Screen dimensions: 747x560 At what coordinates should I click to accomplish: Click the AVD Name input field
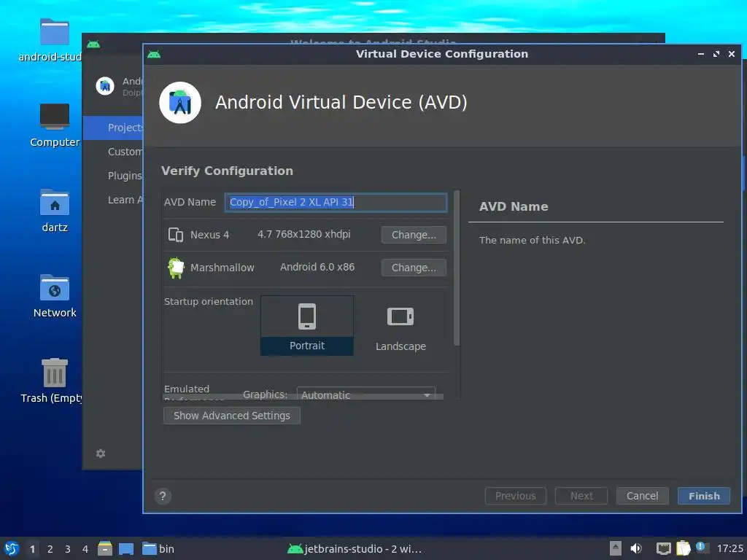[336, 203]
